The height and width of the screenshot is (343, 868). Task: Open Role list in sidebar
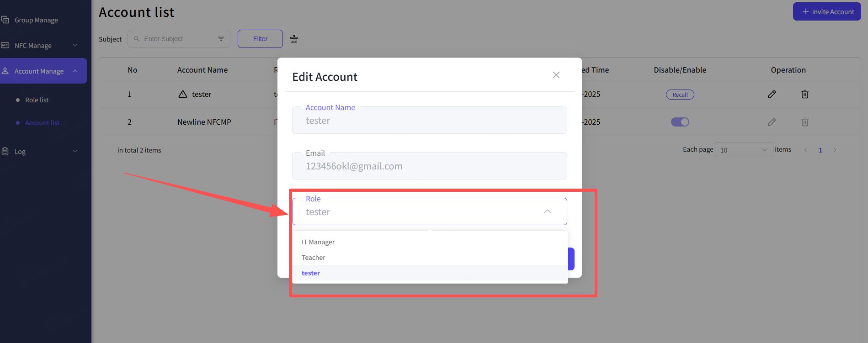[37, 100]
